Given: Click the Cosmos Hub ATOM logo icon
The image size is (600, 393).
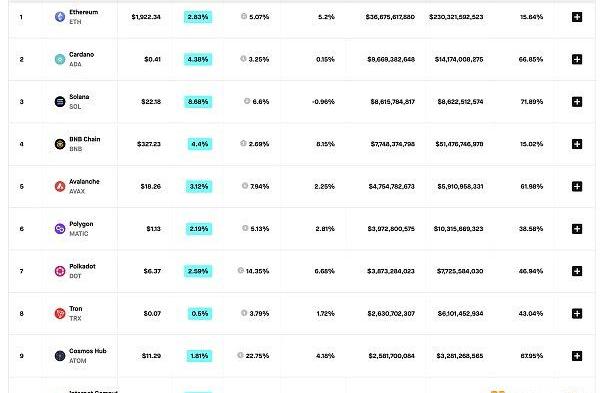Looking at the screenshot, I should 60,356.
